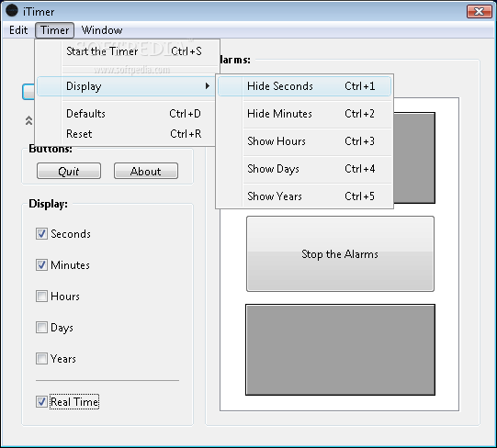The width and height of the screenshot is (497, 448).
Task: Toggle the Real Time checkbox
Action: click(x=41, y=402)
